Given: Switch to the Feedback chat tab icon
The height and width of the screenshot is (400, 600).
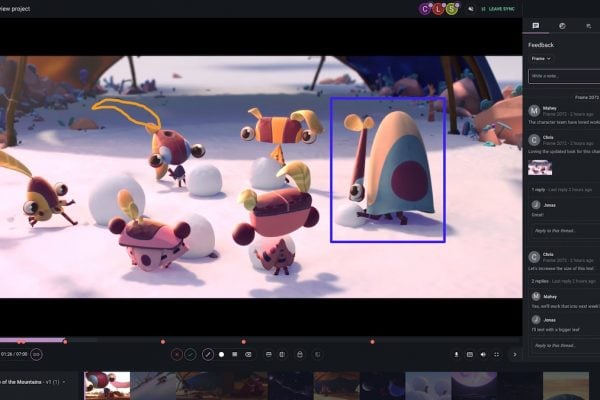Looking at the screenshot, I should click(x=536, y=26).
